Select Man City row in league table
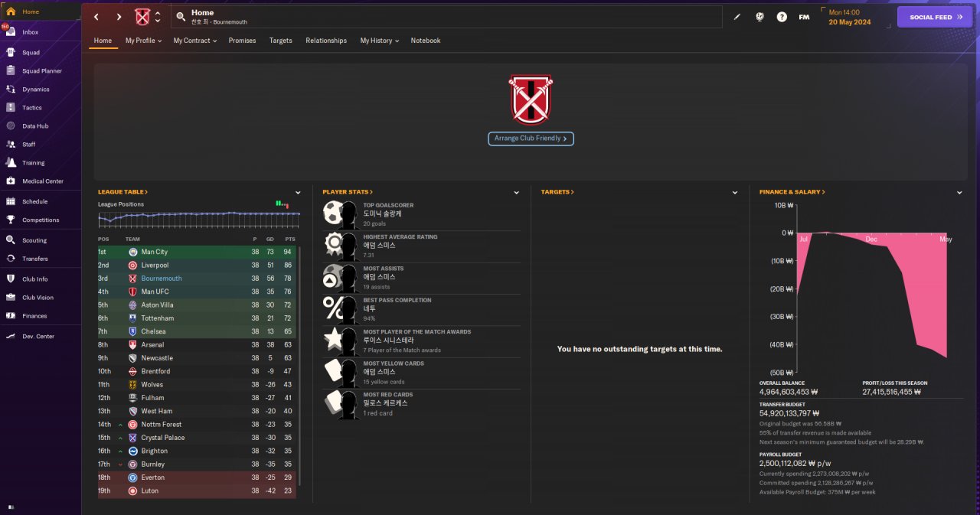 198,252
